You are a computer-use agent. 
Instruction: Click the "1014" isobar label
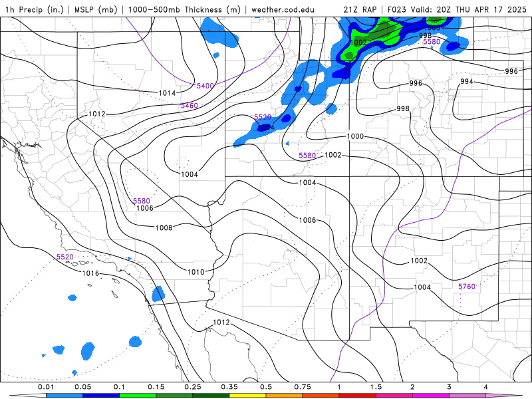click(168, 93)
